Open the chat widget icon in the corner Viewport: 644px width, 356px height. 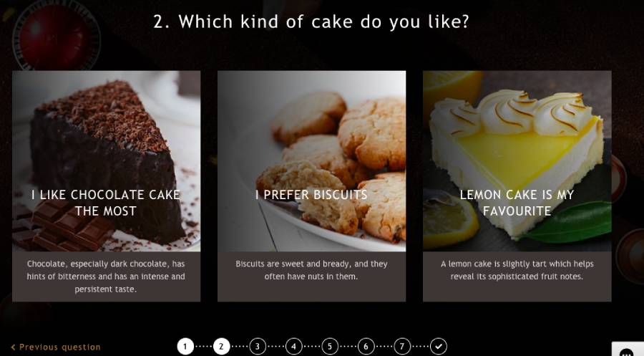pos(627,350)
